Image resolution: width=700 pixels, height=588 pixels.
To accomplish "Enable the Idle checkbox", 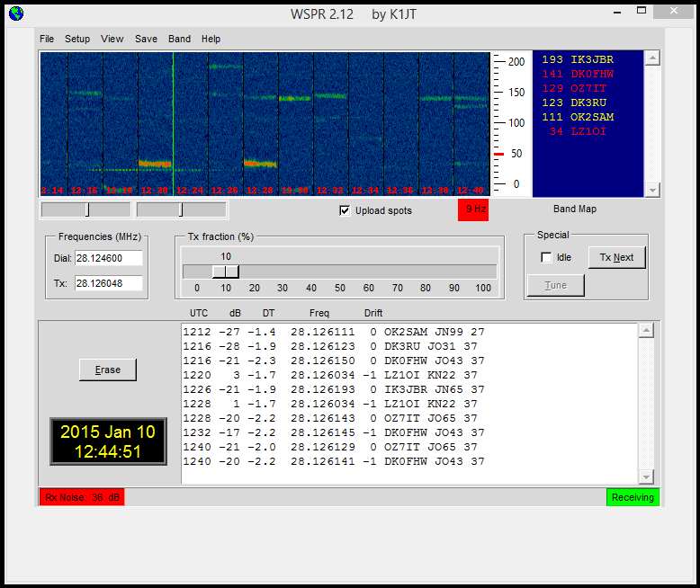I will [x=546, y=257].
